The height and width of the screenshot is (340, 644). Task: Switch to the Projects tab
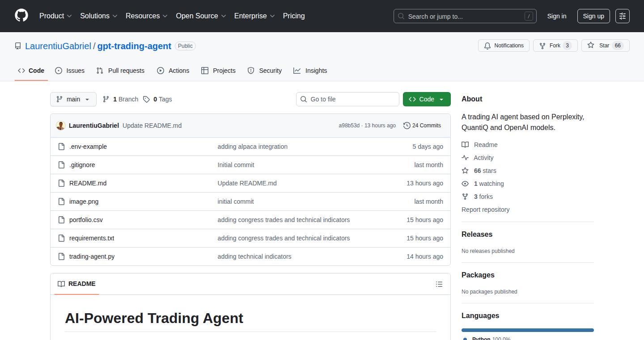click(x=218, y=71)
